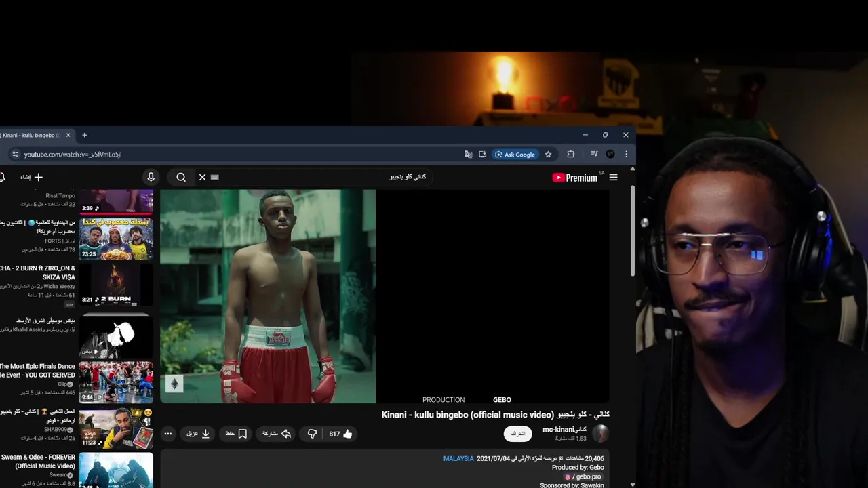The image size is (868, 488).
Task: Open the Sweam & Odee FOREVER thumbnail
Action: 116,470
